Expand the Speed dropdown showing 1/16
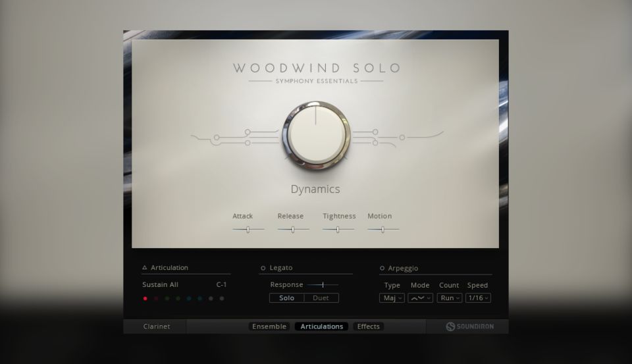 (x=478, y=298)
